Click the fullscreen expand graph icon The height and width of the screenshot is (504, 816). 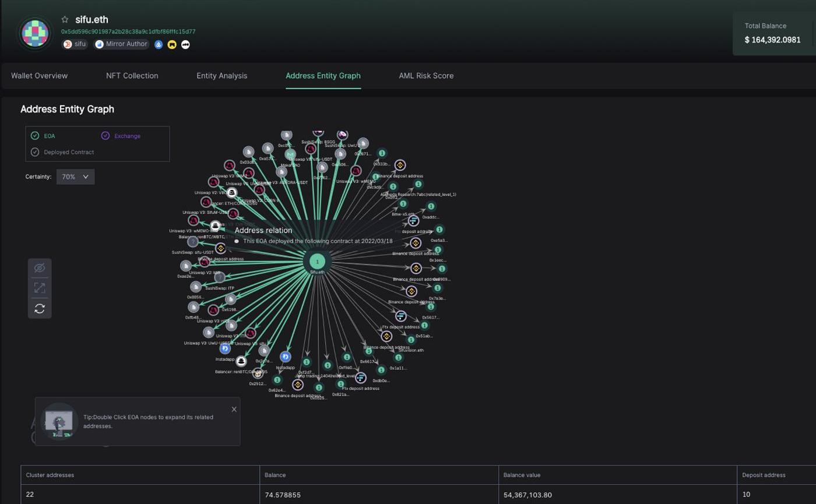click(40, 288)
